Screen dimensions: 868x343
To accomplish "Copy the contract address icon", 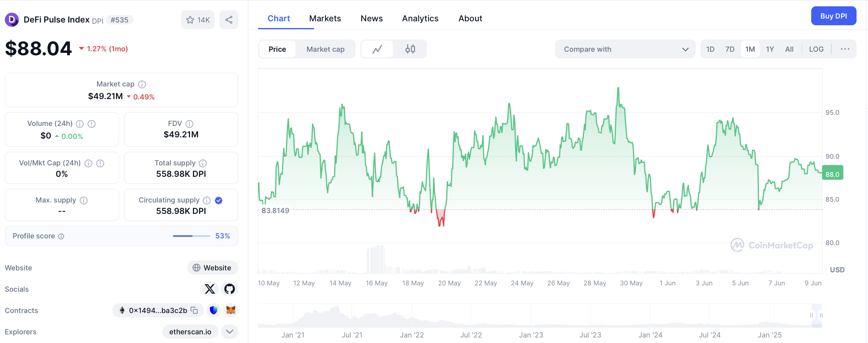I will (x=194, y=310).
